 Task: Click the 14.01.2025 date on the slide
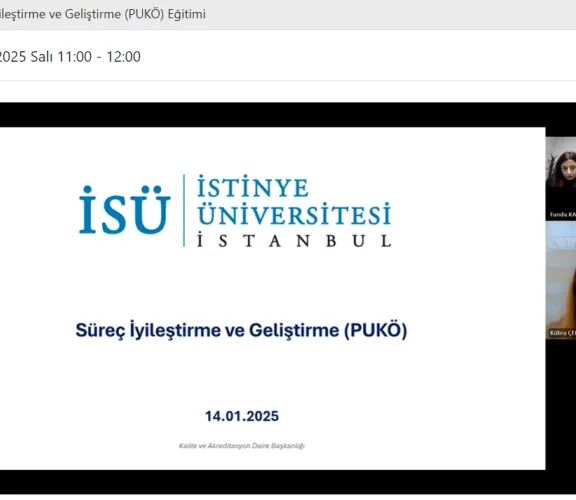[242, 417]
